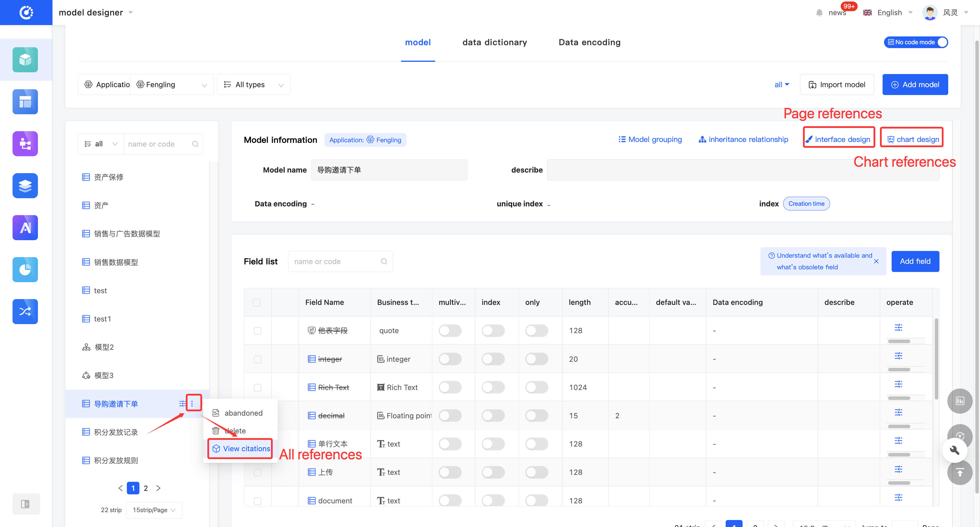Expand the All types filter dropdown

253,85
